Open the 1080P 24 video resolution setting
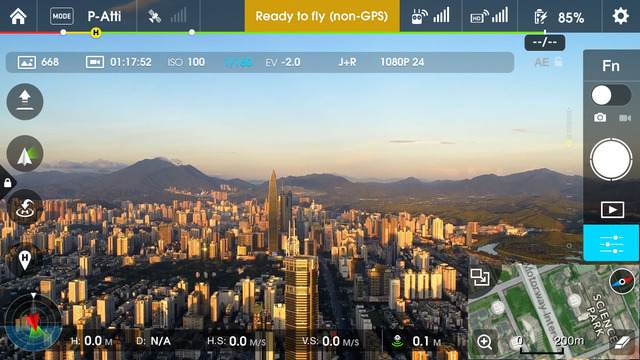The height and width of the screenshot is (360, 640). pyautogui.click(x=402, y=62)
